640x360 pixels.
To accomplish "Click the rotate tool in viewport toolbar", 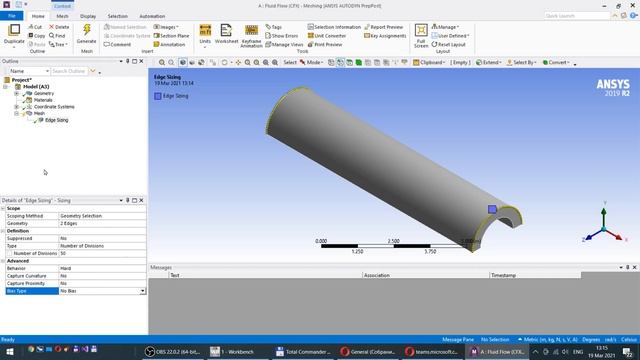I will (224, 62).
